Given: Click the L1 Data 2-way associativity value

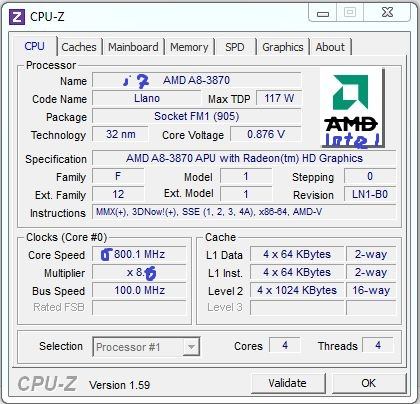Looking at the screenshot, I should pos(371,254).
